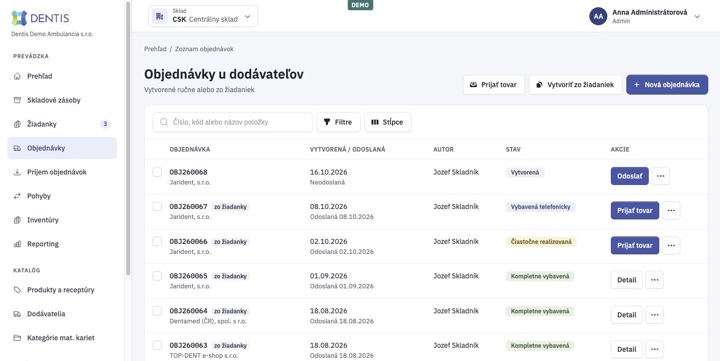Tick checkbox for order OBJ260066
The height and width of the screenshot is (361, 720).
[x=157, y=241]
